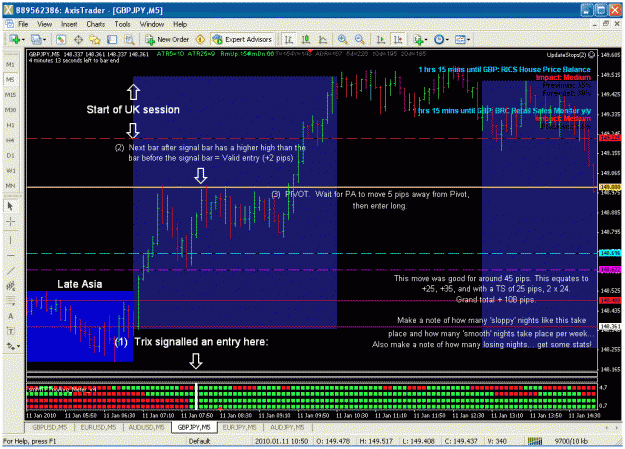Select the M30 timeframe
The height and width of the screenshot is (449, 625).
(x=10, y=110)
